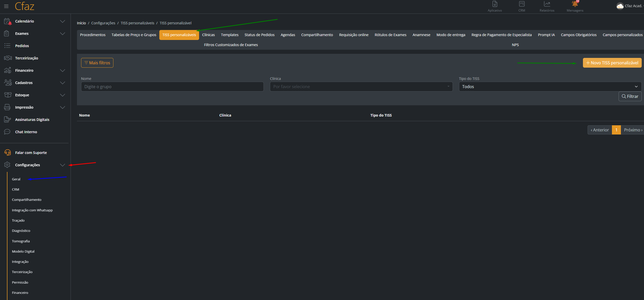The height and width of the screenshot is (300, 644).
Task: Click the Início breadcrumb link
Action: point(81,23)
